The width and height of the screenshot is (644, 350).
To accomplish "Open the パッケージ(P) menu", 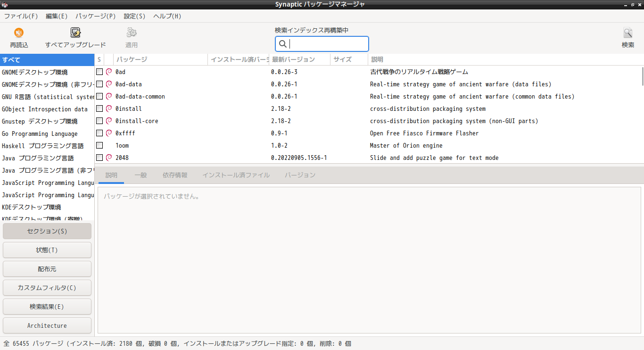I will tap(95, 16).
